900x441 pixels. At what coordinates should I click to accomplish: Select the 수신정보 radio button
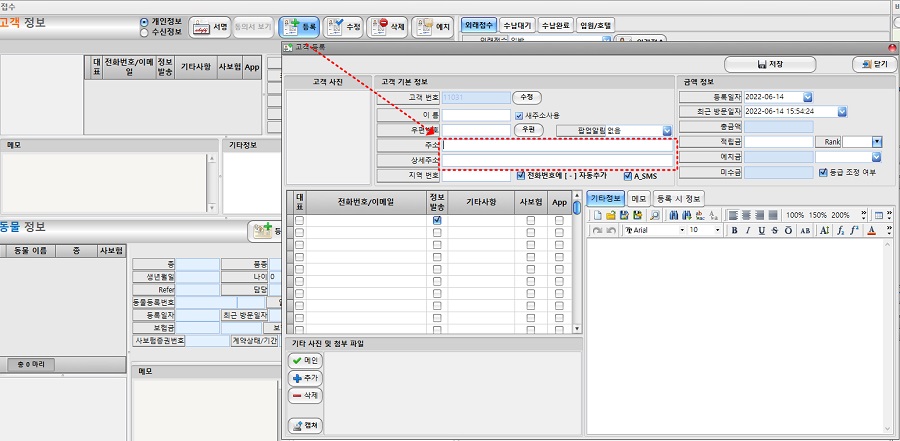pyautogui.click(x=145, y=31)
